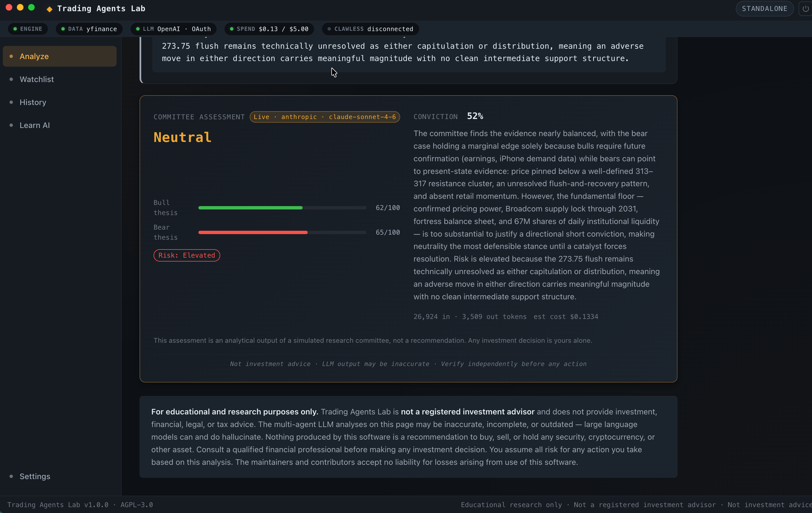
Task: Click the Trading Agents Lab window title
Action: pos(101,9)
